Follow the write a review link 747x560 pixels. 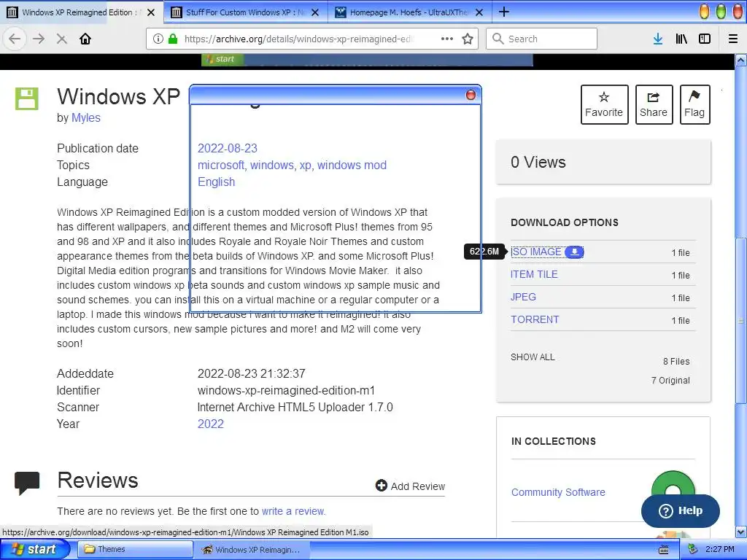point(293,511)
